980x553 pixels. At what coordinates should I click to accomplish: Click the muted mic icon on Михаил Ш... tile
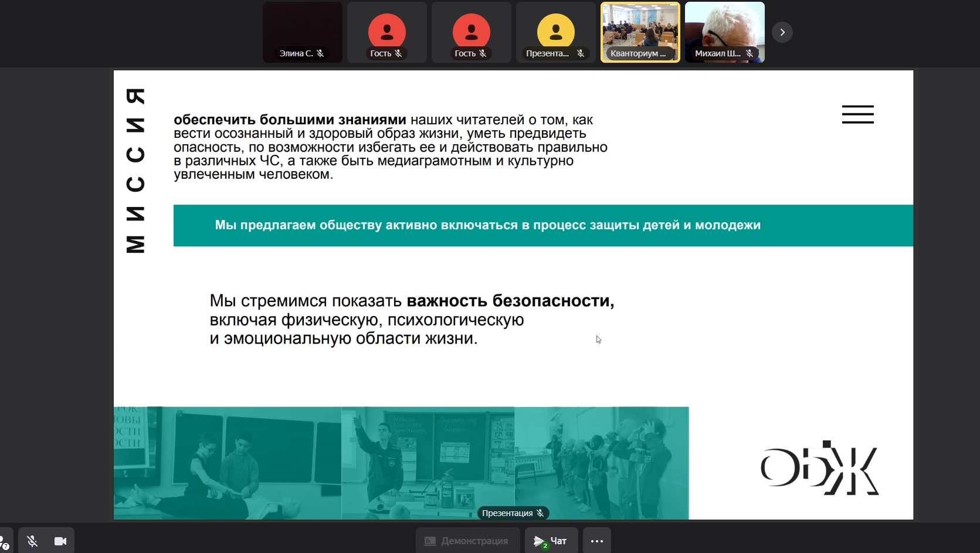749,53
